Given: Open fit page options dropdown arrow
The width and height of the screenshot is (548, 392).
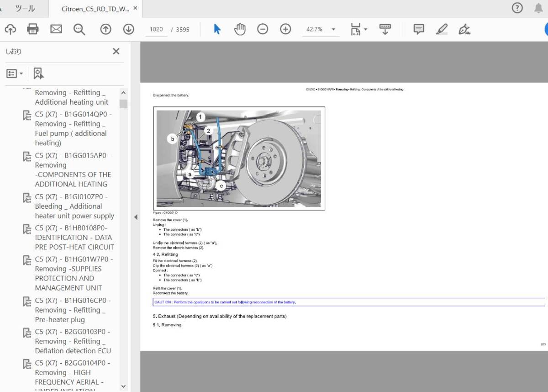Looking at the screenshot, I should (x=365, y=30).
